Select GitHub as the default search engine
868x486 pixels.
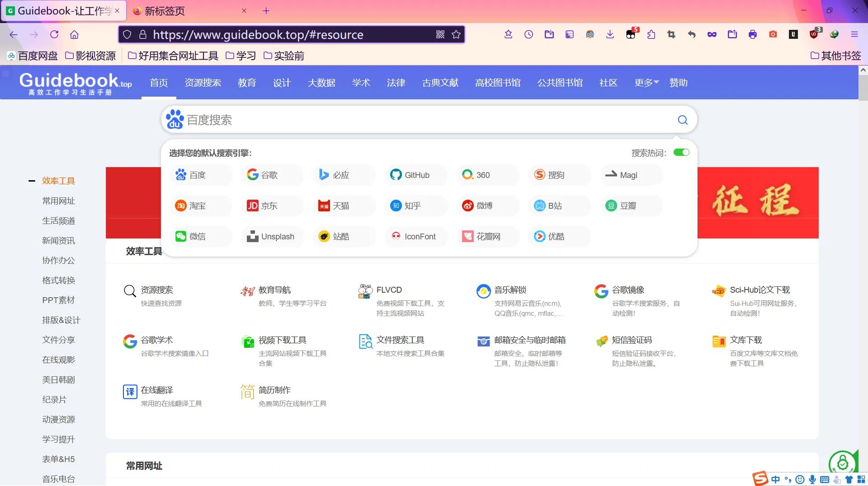tap(415, 175)
